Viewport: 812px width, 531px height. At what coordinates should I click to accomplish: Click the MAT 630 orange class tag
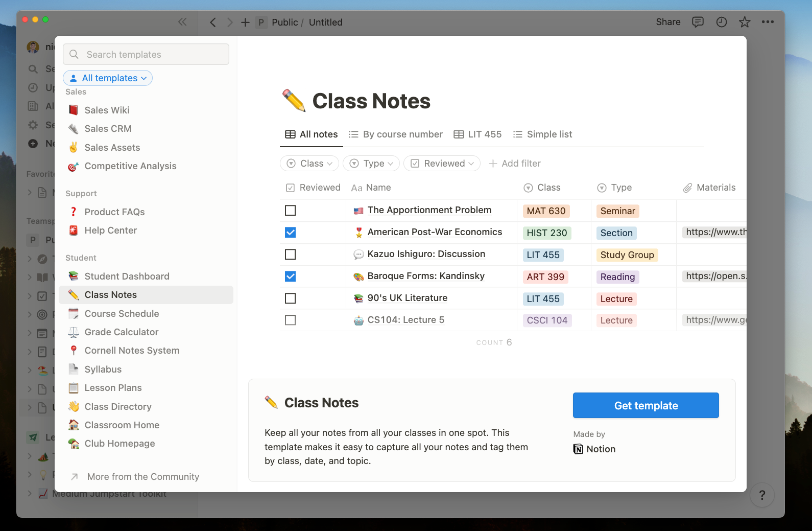(546, 211)
